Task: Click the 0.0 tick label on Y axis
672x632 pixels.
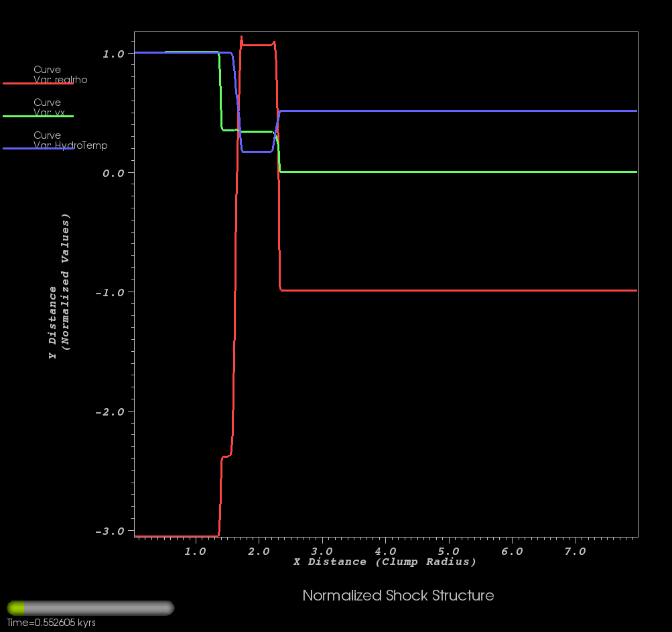Action: point(113,173)
